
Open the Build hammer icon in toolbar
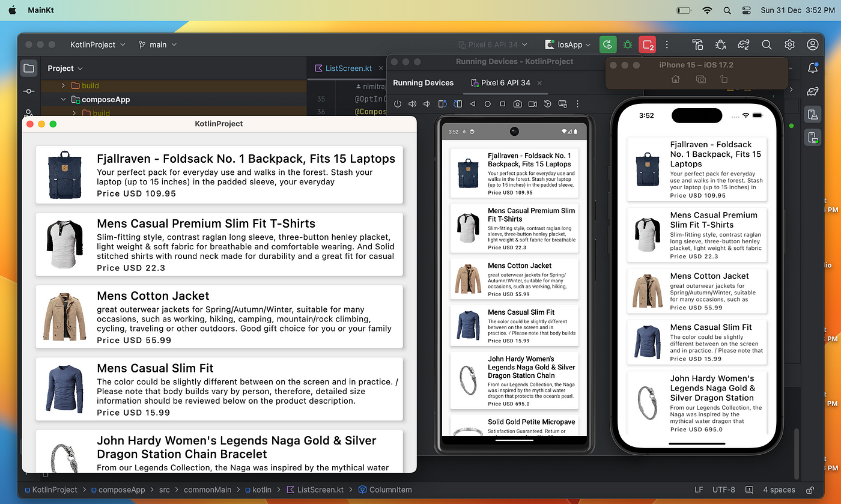pyautogui.click(x=697, y=44)
